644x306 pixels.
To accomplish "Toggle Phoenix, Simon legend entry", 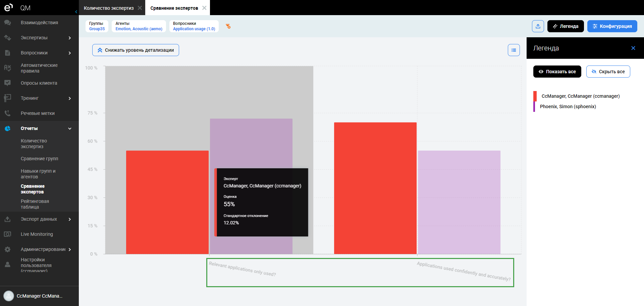I will (x=568, y=106).
